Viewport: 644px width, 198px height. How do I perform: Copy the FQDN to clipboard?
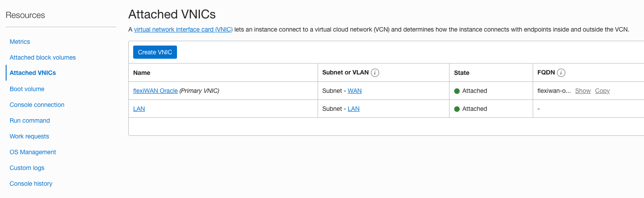coord(602,91)
